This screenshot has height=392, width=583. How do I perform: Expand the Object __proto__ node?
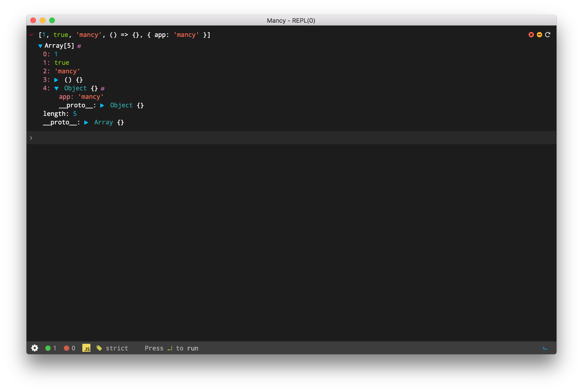pyautogui.click(x=102, y=105)
